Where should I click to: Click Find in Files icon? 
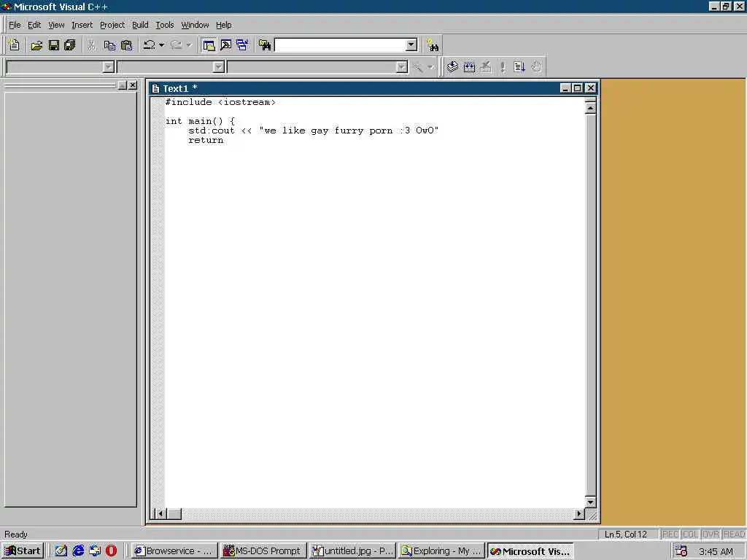coord(265,45)
